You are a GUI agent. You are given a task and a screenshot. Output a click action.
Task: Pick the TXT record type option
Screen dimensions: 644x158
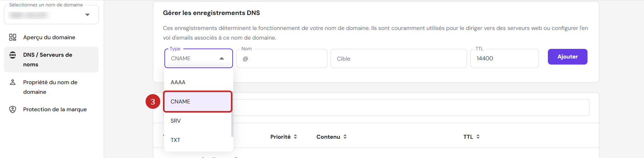pos(198,140)
